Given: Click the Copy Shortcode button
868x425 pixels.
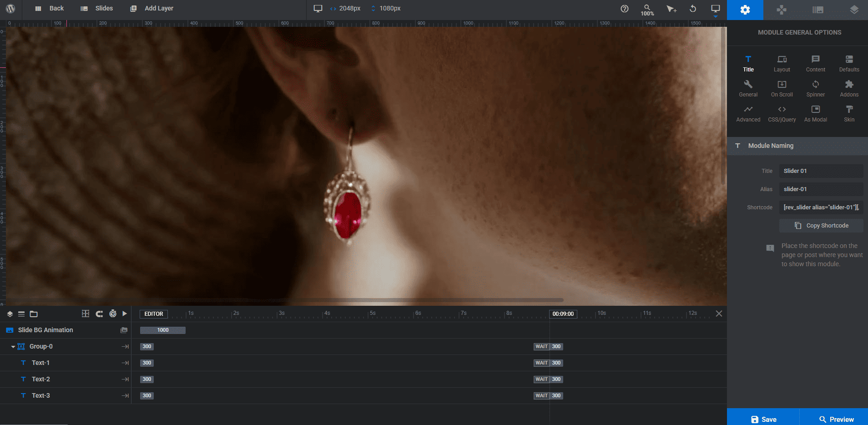Looking at the screenshot, I should point(821,226).
